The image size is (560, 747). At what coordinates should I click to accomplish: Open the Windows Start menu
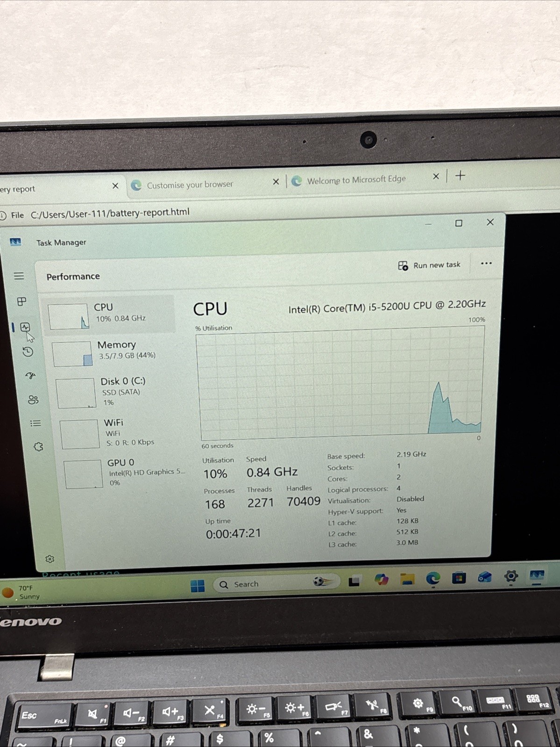click(x=198, y=585)
